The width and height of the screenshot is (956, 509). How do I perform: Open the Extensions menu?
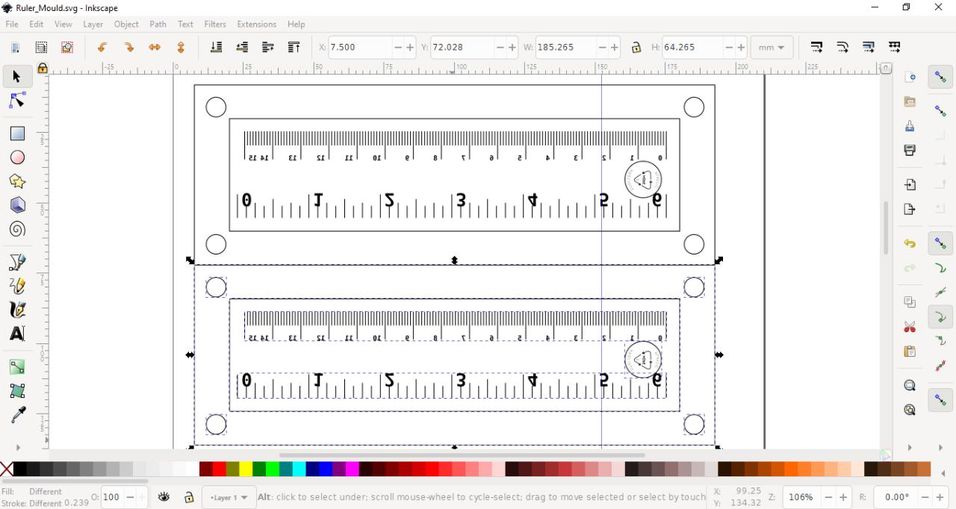click(257, 24)
